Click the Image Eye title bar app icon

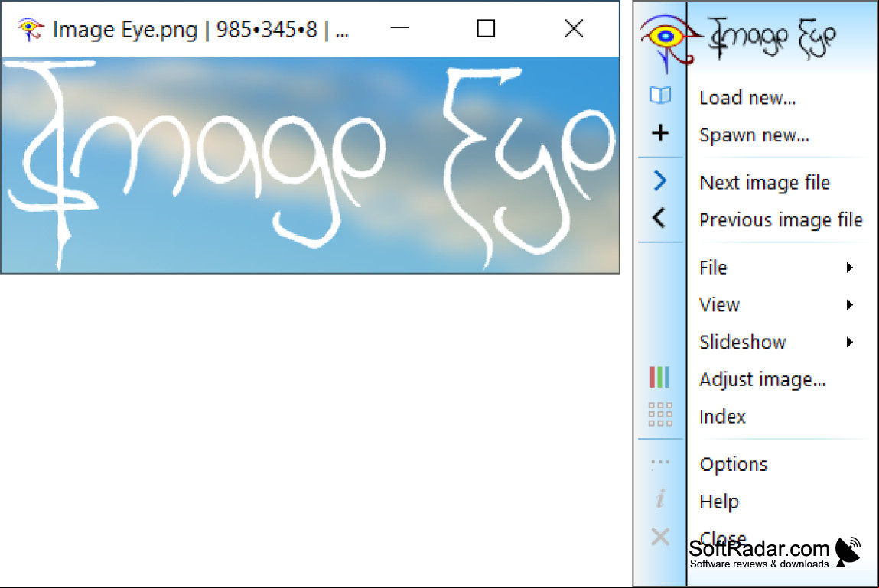pos(31,29)
